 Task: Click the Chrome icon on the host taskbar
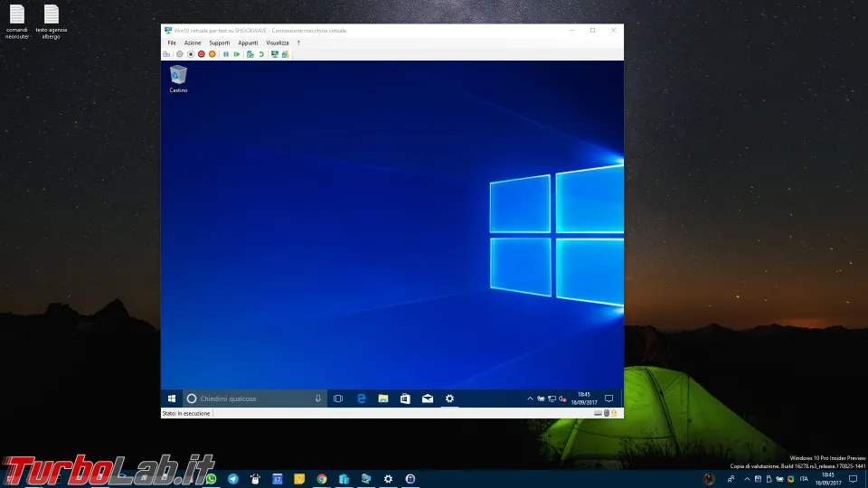click(322, 479)
